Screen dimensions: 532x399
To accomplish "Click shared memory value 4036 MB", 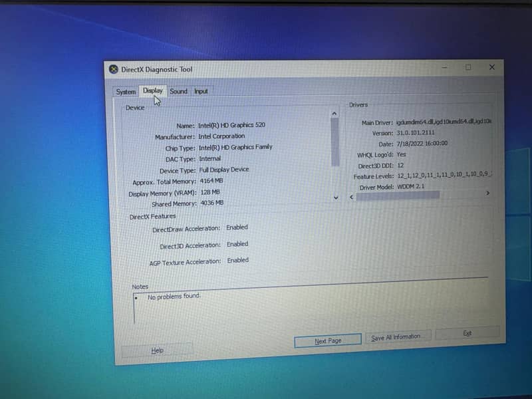I will point(212,203).
